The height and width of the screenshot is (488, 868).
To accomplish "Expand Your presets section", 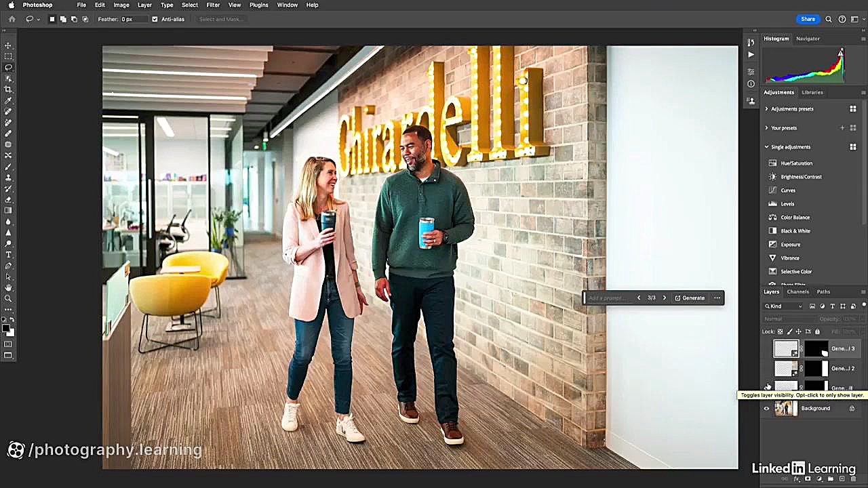I will coord(767,127).
